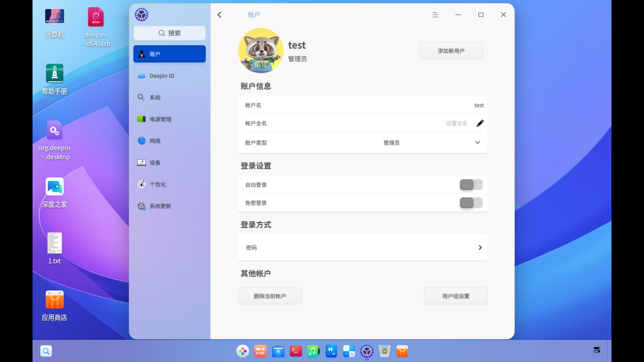Open the 密码 login method row
Viewport: 644px width, 362px height.
pos(363,247)
